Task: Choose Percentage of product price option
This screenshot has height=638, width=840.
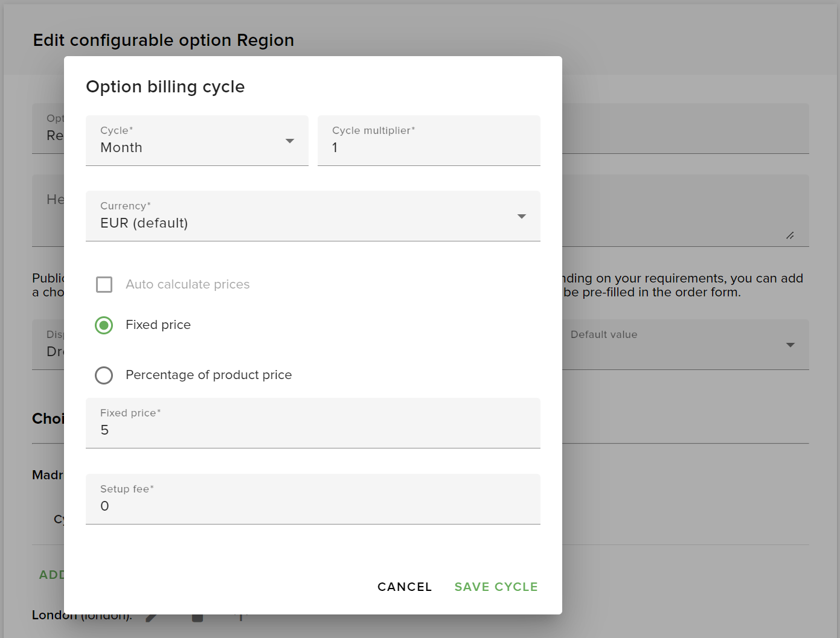Action: click(103, 375)
